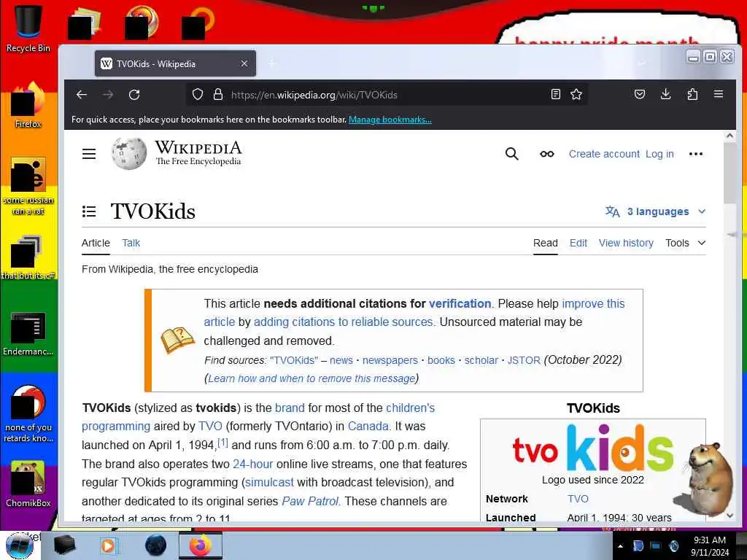Open the Recycle Bin desktop icon
The width and height of the screenshot is (747, 560).
(28, 28)
